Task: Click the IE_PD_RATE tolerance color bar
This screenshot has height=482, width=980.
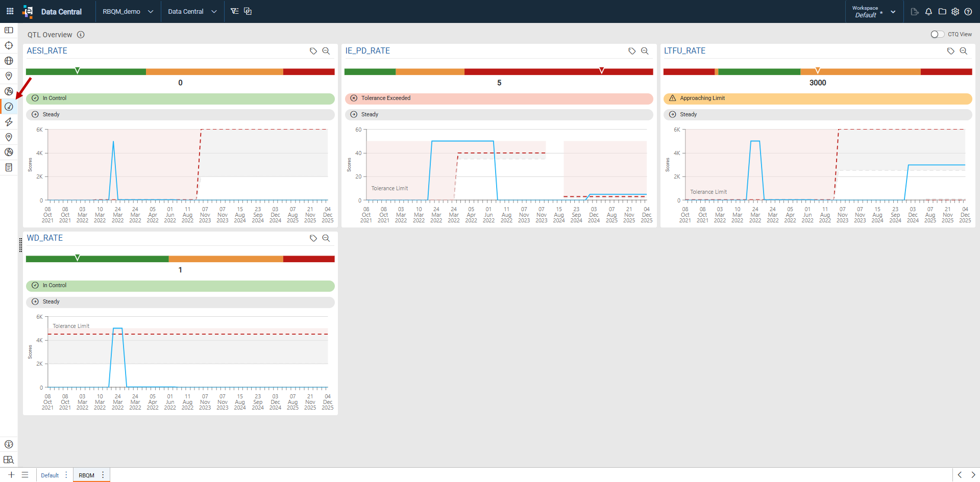Action: [x=499, y=72]
